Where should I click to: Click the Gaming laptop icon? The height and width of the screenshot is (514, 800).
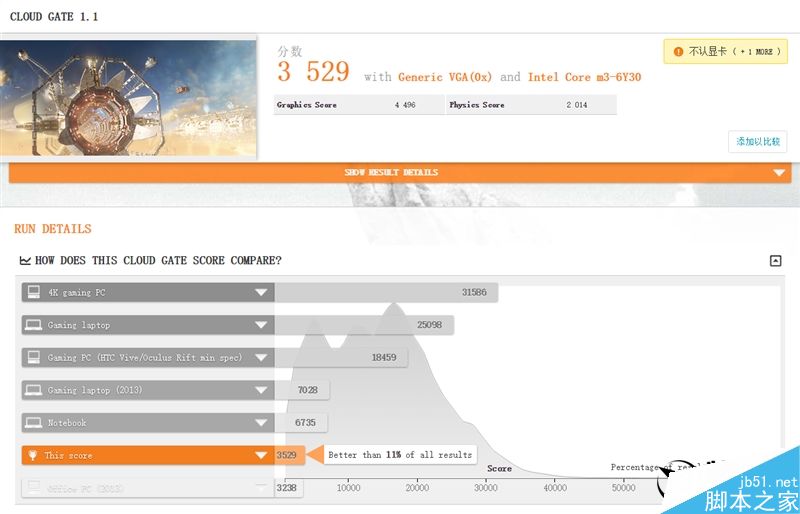coord(34,325)
